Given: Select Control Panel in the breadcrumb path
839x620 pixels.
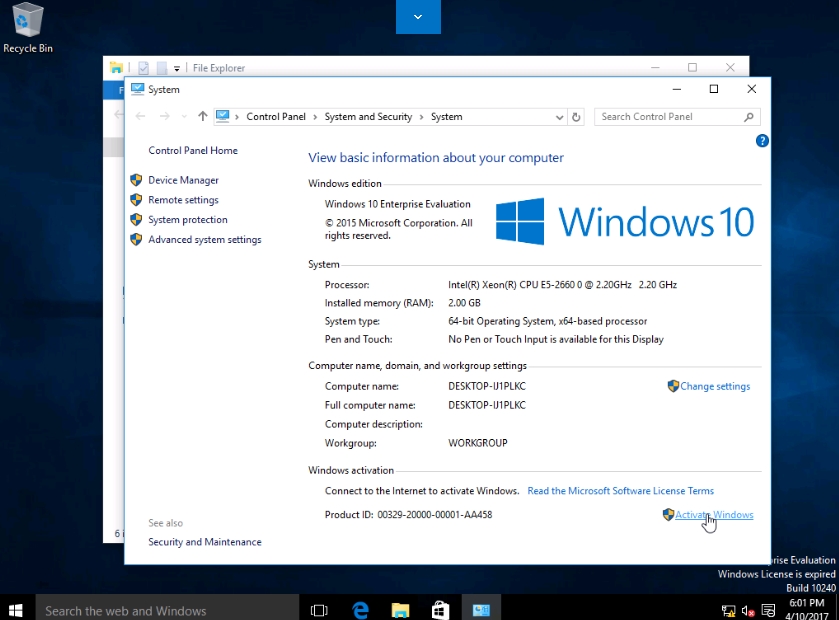Looking at the screenshot, I should click(x=276, y=117).
